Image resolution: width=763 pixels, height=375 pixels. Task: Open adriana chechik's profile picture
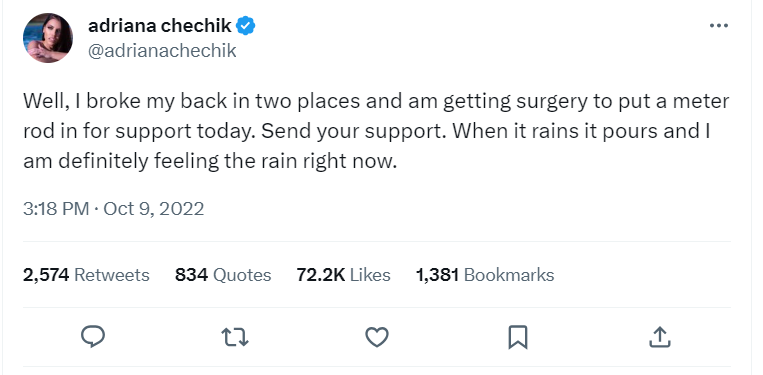[48, 38]
